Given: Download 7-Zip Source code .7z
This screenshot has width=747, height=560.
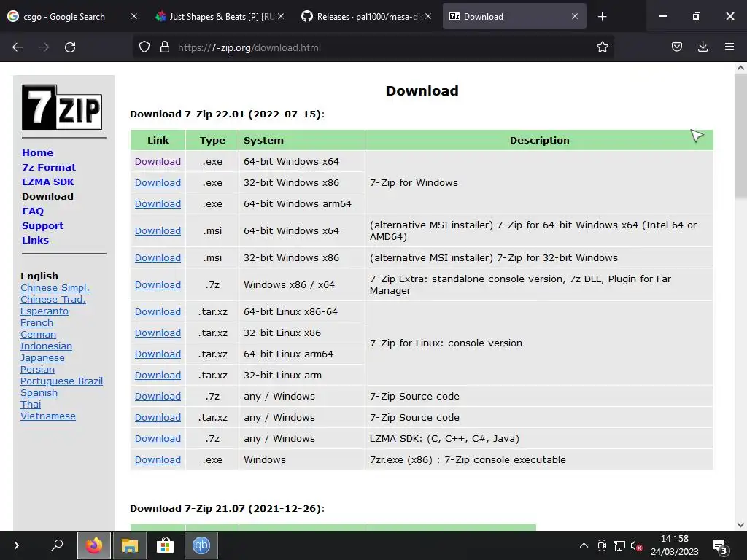Looking at the screenshot, I should coord(158,396).
